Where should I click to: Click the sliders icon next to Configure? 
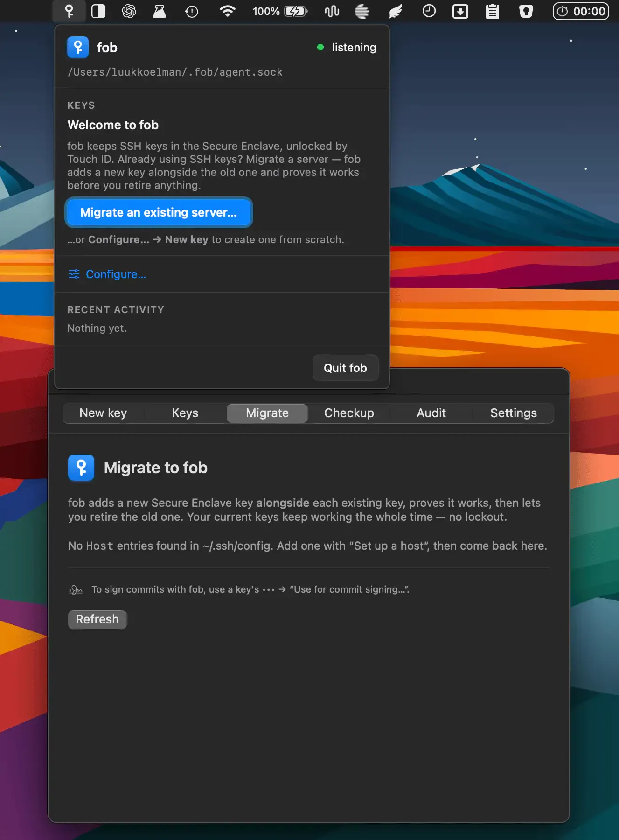click(x=74, y=274)
